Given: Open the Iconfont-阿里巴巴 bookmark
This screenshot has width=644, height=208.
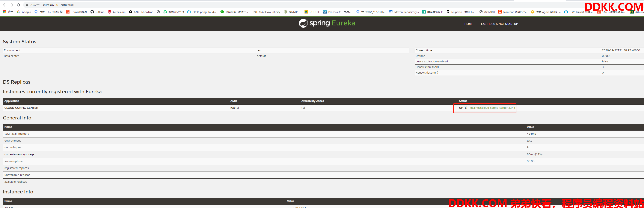Looking at the screenshot, I should [513, 12].
